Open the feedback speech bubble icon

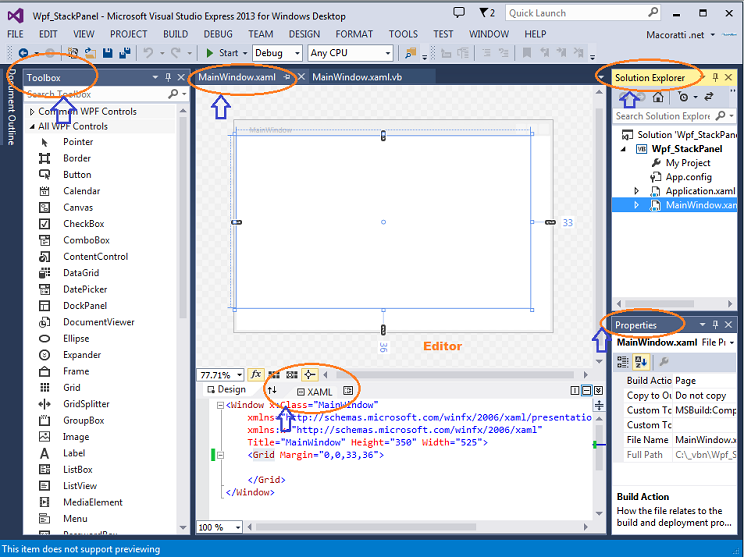[459, 13]
